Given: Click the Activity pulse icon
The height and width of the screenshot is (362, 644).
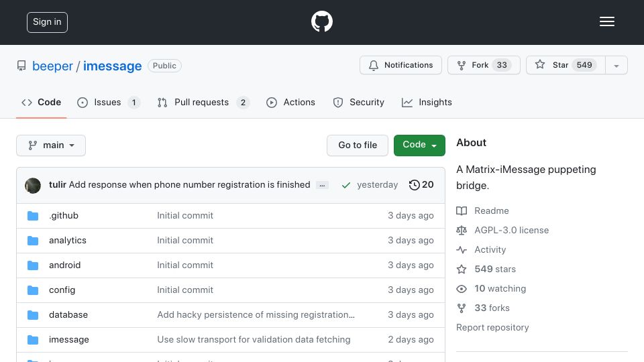Looking at the screenshot, I should pyautogui.click(x=462, y=249).
